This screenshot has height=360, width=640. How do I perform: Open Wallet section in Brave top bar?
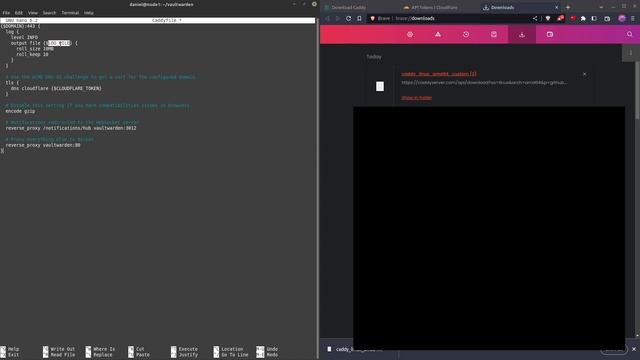click(x=550, y=34)
